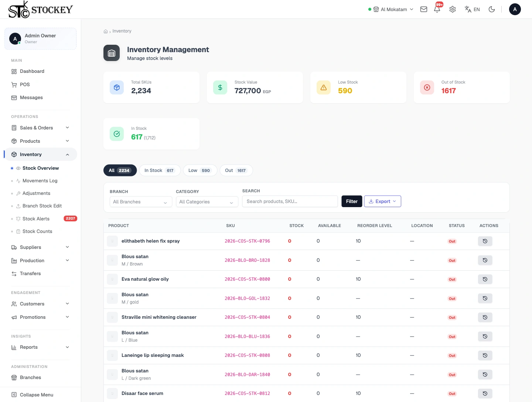Open notifications bell with 99+ badge
532x402 pixels.
tap(437, 9)
